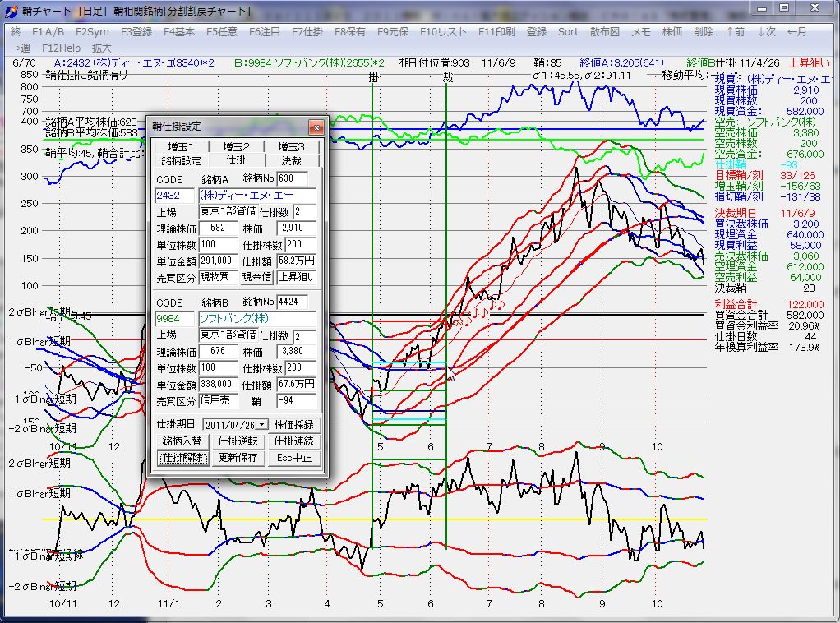Click 銘柄B name field ソフトバンク(株)

(x=257, y=319)
